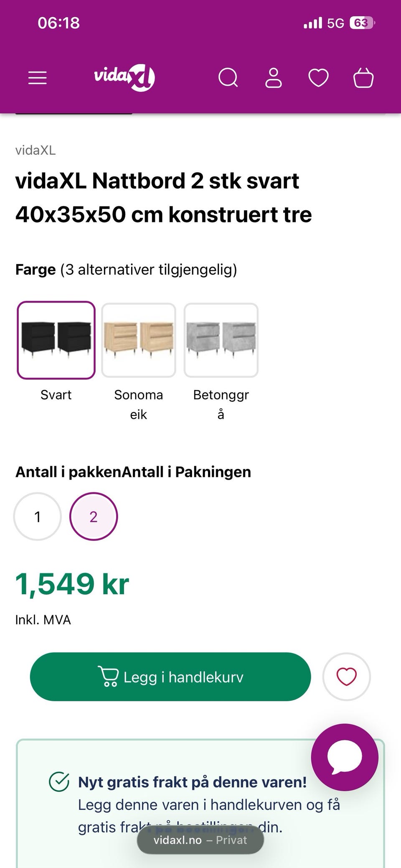Open the chat bubble widget
Screen dimensions: 401x868
point(345,757)
